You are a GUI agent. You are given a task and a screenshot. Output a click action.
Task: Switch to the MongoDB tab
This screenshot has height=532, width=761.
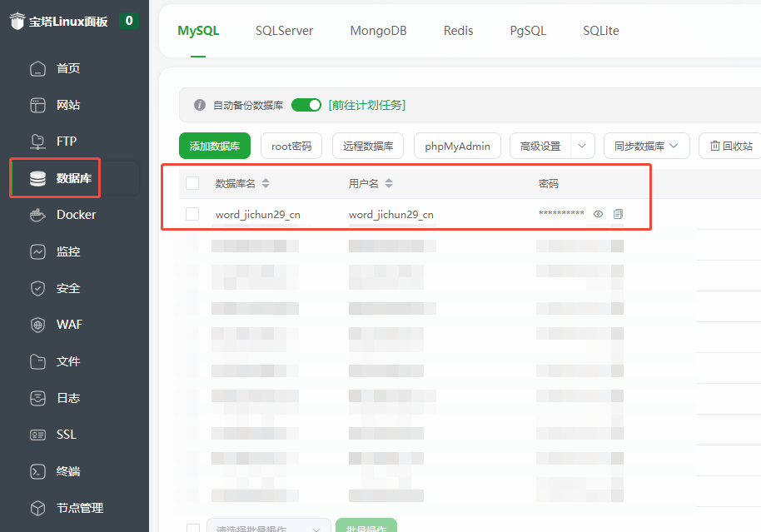[379, 31]
